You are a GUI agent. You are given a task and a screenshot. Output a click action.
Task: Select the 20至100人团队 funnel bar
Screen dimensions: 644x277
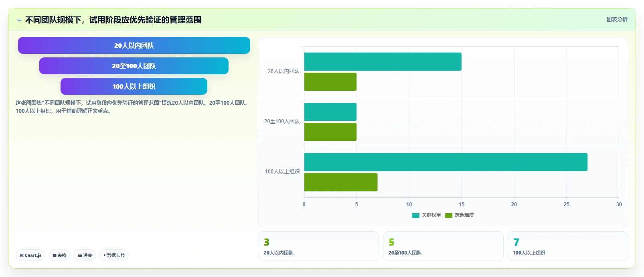pyautogui.click(x=134, y=66)
